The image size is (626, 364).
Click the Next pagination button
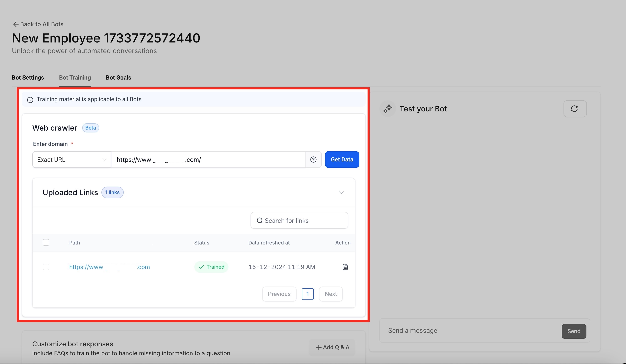[331, 294]
